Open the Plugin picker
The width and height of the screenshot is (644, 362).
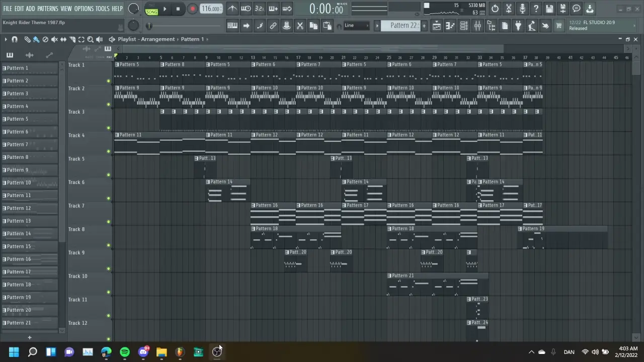pyautogui.click(x=519, y=26)
